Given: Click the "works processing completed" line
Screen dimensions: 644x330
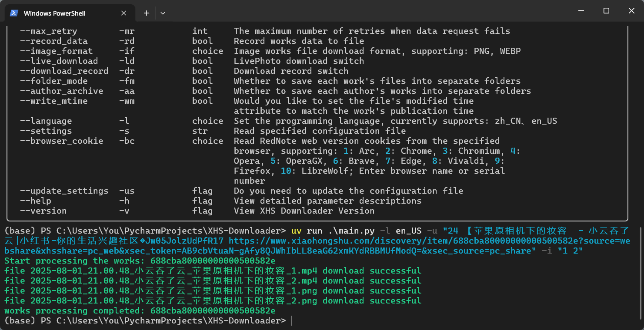Looking at the screenshot, I should [x=140, y=311].
